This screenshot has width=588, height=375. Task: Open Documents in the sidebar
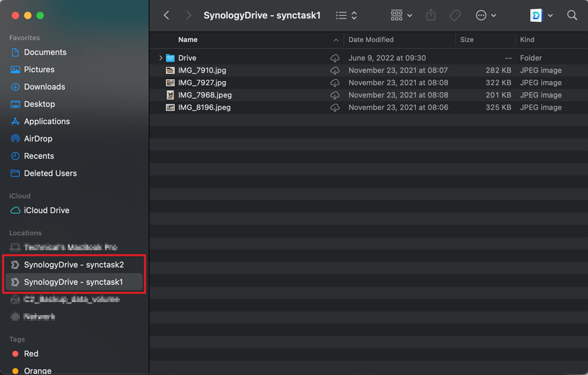[x=46, y=52]
